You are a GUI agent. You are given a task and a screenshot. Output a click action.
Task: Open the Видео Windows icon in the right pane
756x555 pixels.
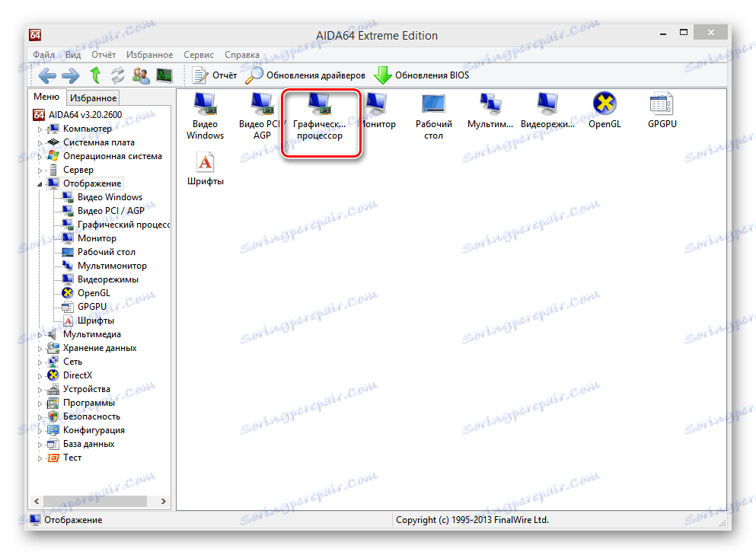[x=206, y=116]
